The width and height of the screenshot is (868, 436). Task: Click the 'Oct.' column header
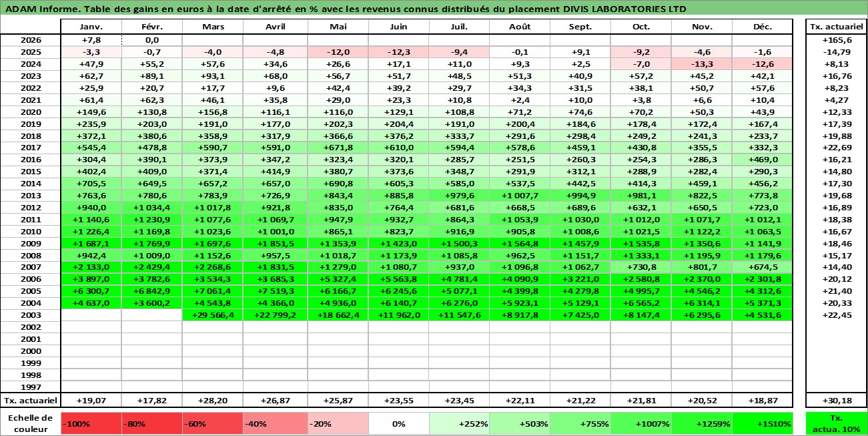641,27
